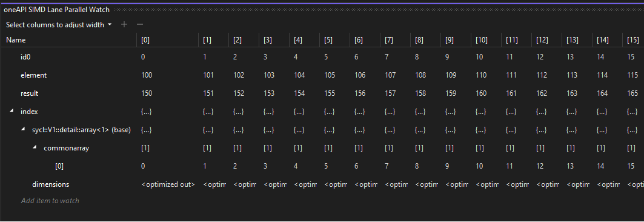This screenshot has width=644, height=222.
Task: Collapse the sycl::V1::detail::array<1> (base) node
Action: 23,130
